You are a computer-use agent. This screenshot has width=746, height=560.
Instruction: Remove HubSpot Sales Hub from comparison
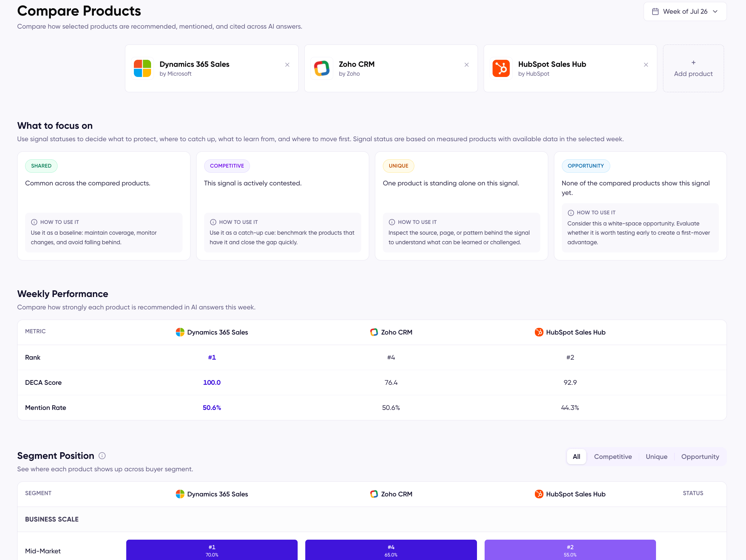point(646,65)
